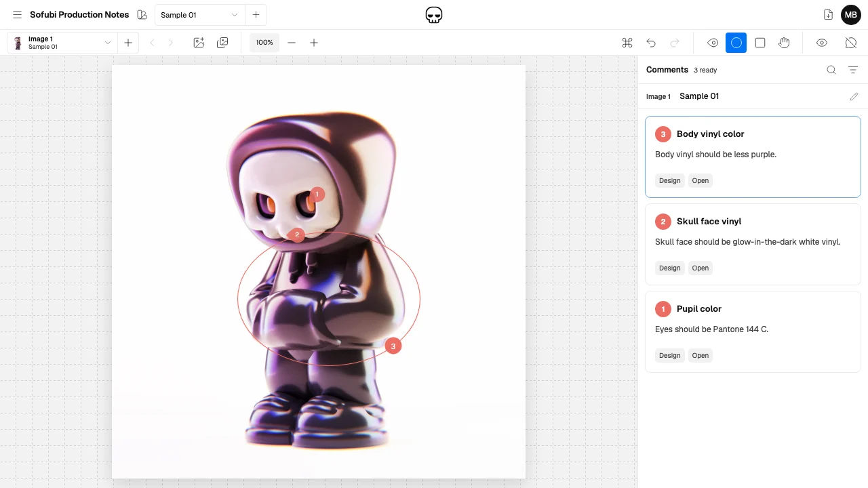Click the zoom in plus button
The width and height of the screenshot is (868, 488).
pyautogui.click(x=314, y=43)
